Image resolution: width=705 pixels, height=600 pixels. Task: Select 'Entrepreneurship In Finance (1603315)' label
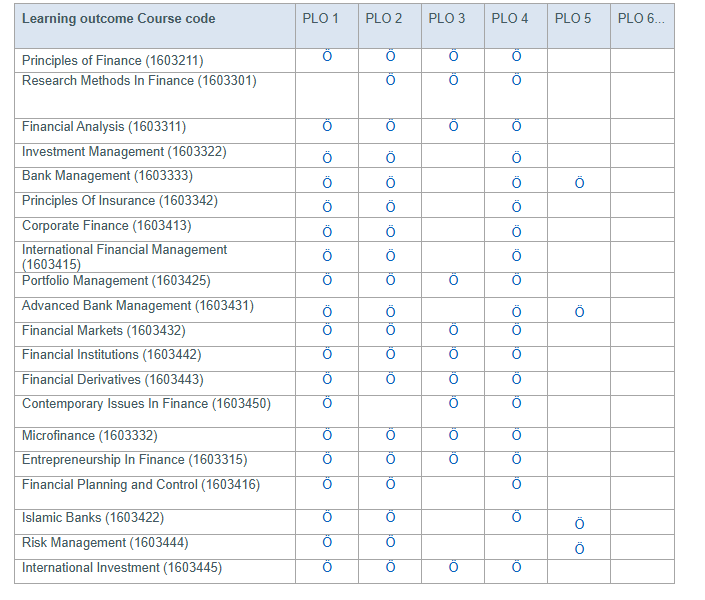coord(135,460)
